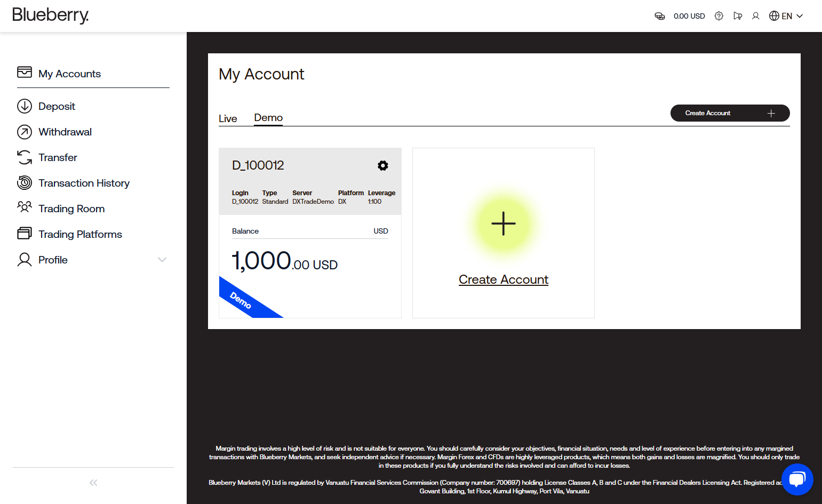Click the Transfer arrows icon
Viewport: 822px width, 504px height.
tap(25, 157)
